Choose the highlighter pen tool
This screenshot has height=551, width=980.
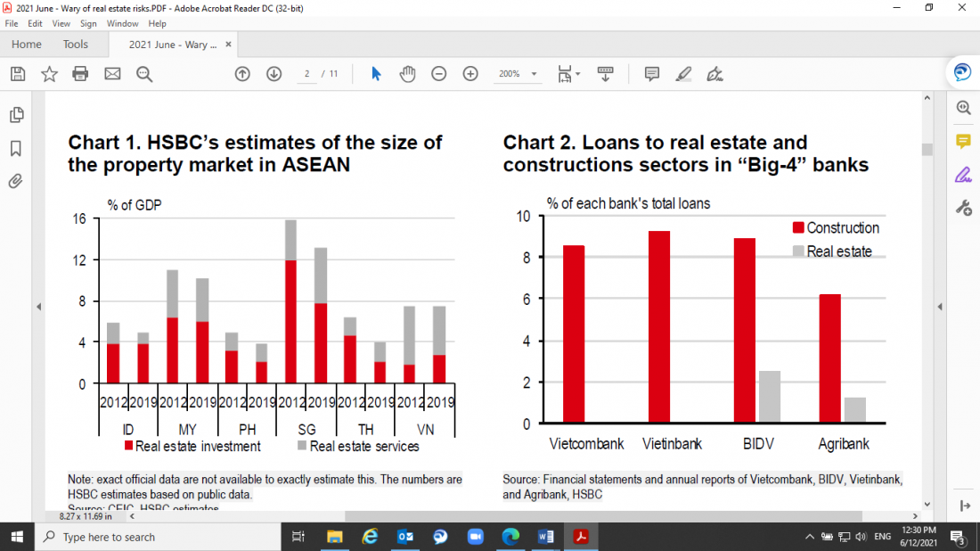tap(683, 74)
